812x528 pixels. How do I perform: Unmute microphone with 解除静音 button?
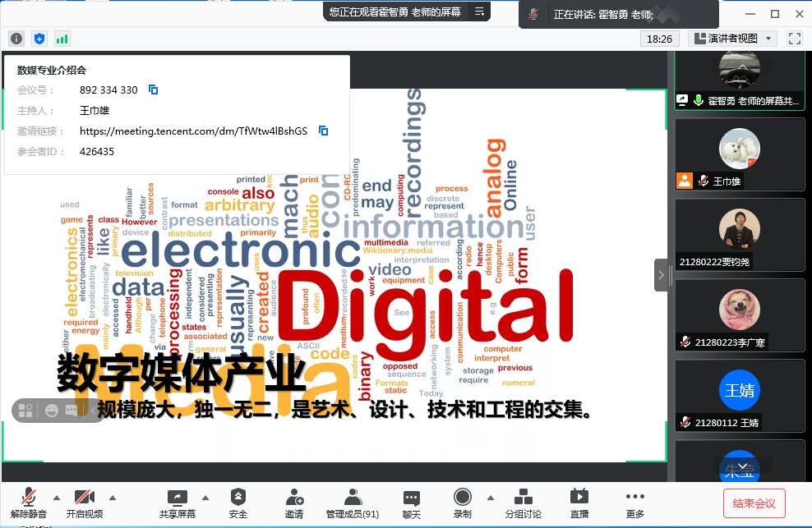29,503
